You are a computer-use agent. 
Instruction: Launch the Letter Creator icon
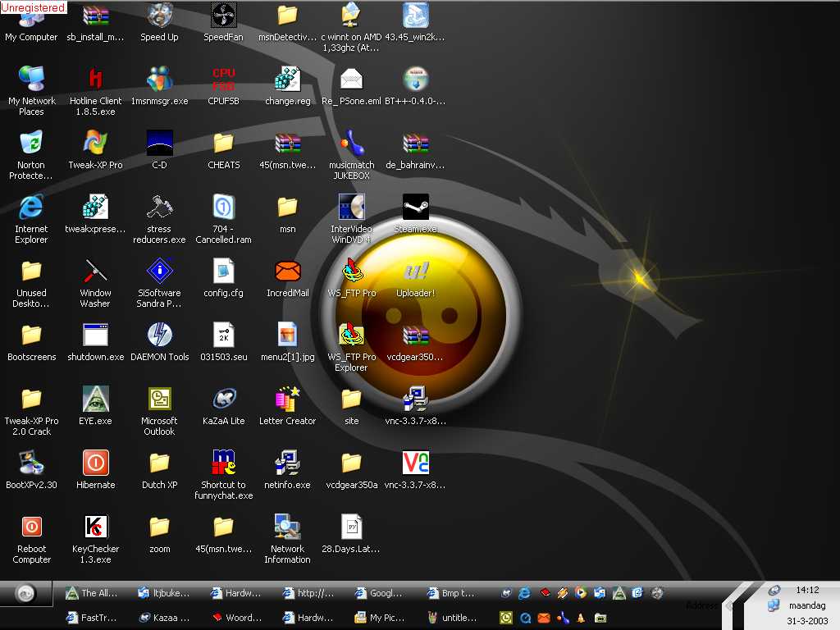(x=287, y=399)
